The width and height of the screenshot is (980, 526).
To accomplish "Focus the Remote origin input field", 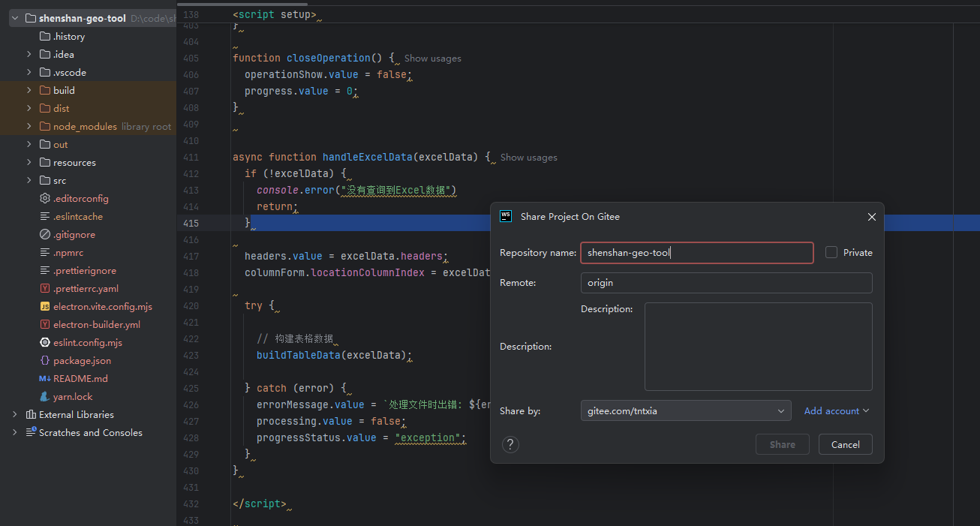I will tap(726, 283).
